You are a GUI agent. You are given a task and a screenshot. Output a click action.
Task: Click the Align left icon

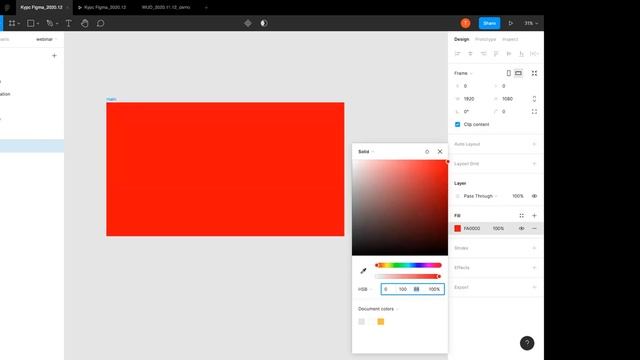point(458,53)
